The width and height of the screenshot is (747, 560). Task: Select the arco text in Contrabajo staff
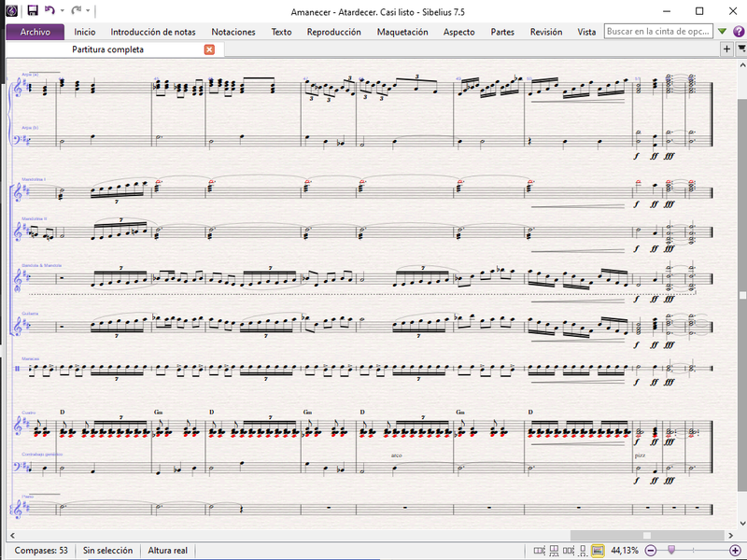click(x=396, y=455)
